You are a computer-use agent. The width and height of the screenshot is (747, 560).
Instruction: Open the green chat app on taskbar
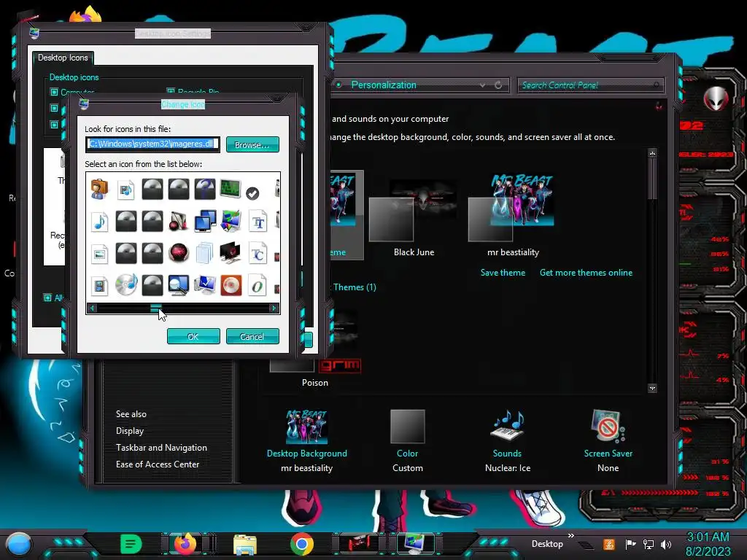pos(131,544)
